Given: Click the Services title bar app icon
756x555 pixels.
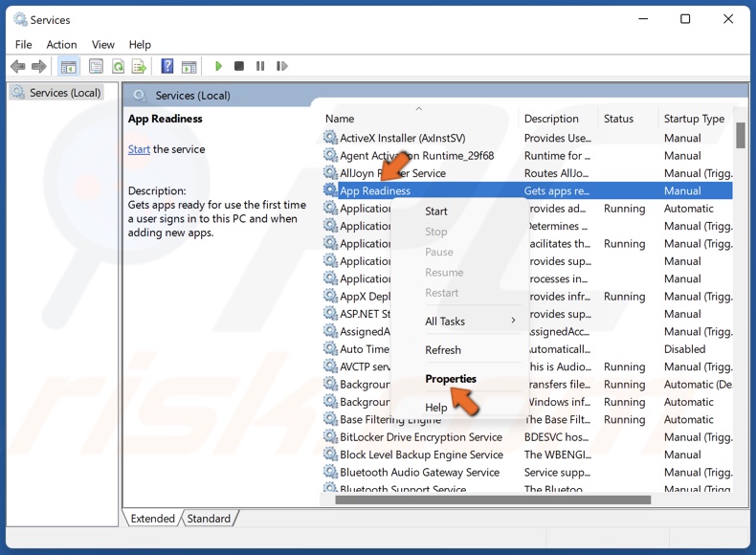Looking at the screenshot, I should (x=20, y=19).
